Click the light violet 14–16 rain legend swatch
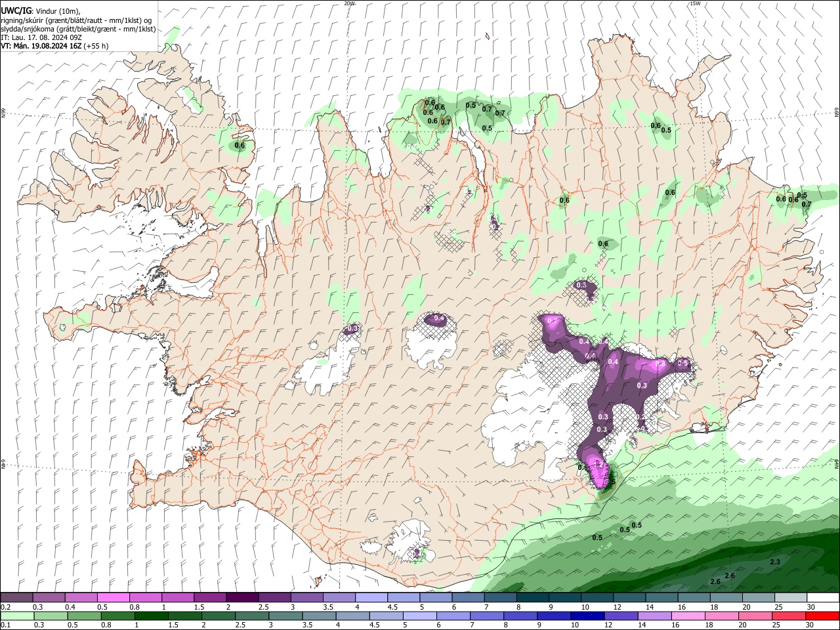Viewport: 840px width, 630px height. coord(654,616)
